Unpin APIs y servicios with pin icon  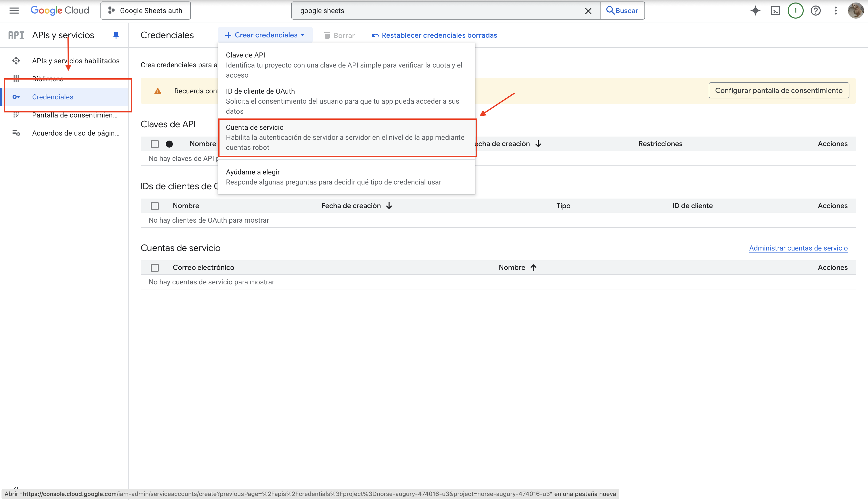point(116,35)
